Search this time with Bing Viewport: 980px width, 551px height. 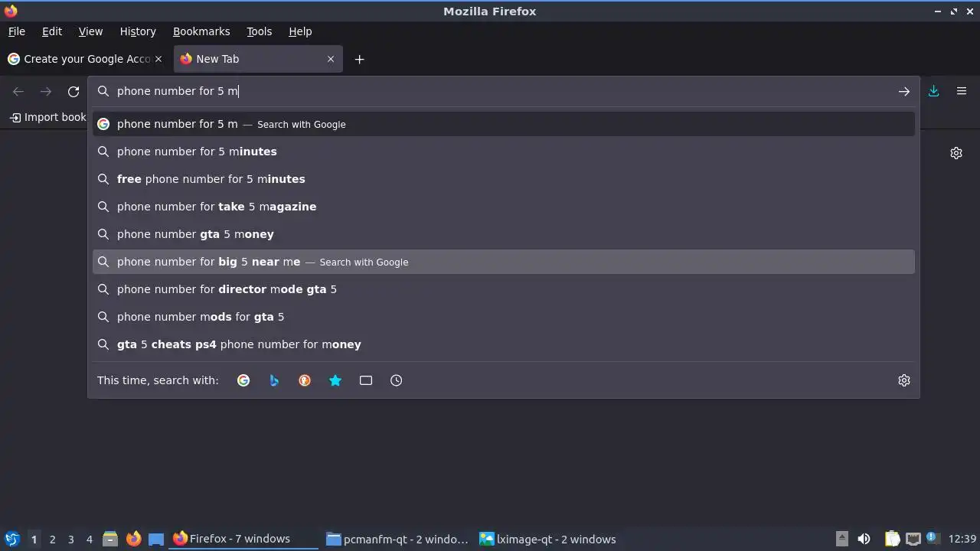click(x=274, y=380)
